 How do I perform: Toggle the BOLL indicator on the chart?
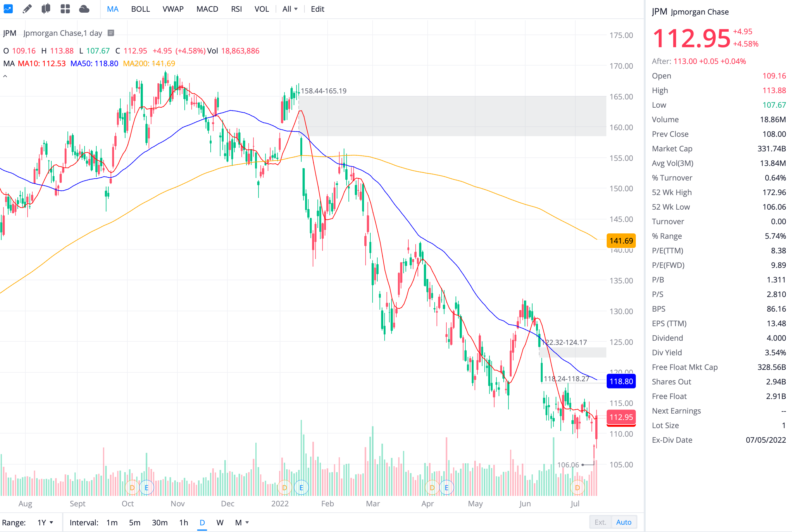click(140, 9)
